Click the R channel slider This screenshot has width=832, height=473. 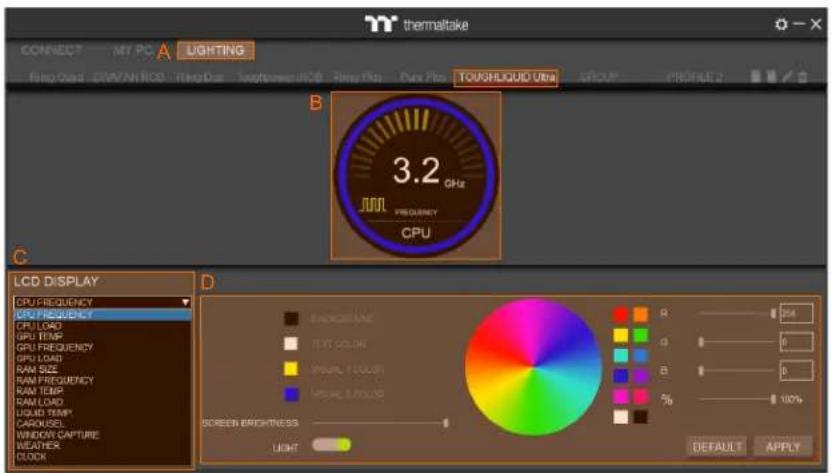tap(738, 314)
